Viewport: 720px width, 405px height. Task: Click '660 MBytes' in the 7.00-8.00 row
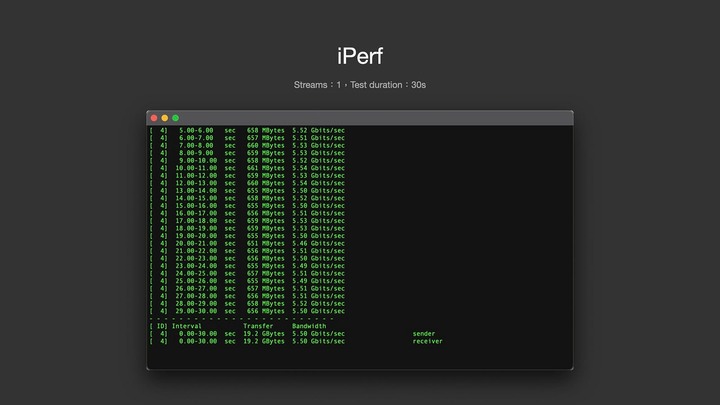coord(265,145)
